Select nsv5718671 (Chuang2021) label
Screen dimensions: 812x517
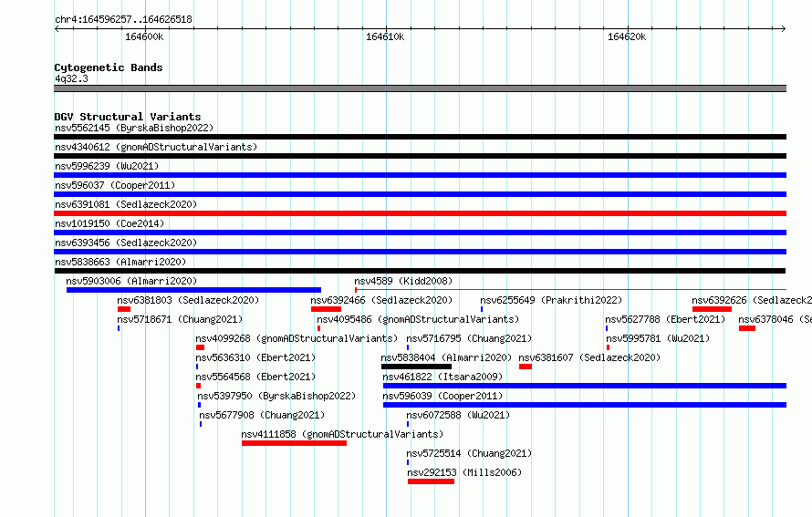coord(180,319)
